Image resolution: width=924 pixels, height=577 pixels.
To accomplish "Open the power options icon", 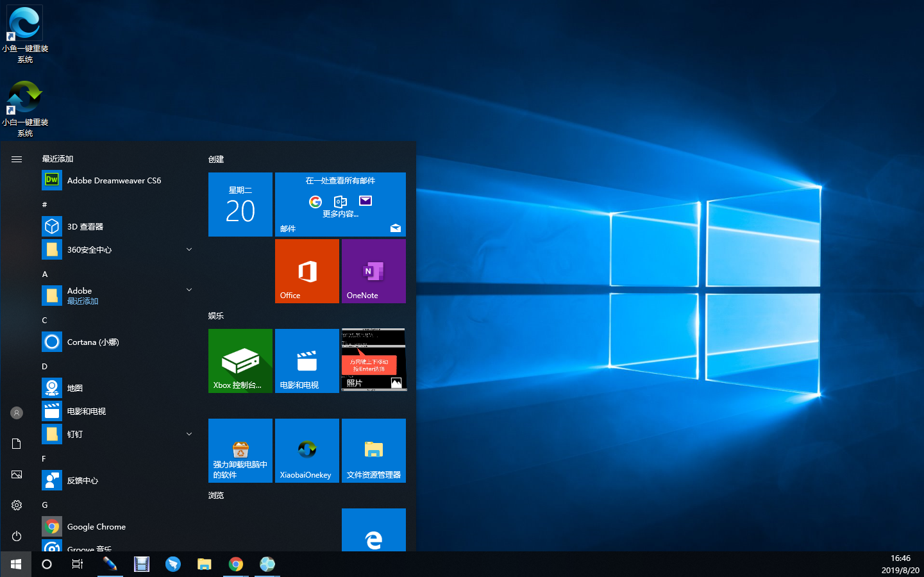I will [x=17, y=536].
